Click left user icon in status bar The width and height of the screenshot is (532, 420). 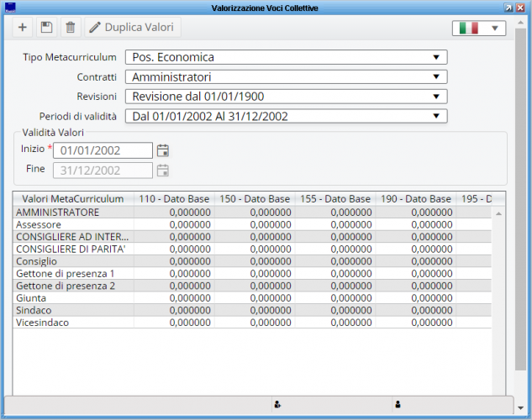click(x=277, y=404)
